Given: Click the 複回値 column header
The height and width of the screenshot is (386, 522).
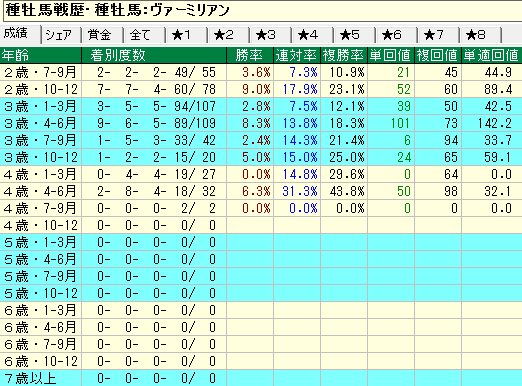Looking at the screenshot, I should [x=438, y=55].
